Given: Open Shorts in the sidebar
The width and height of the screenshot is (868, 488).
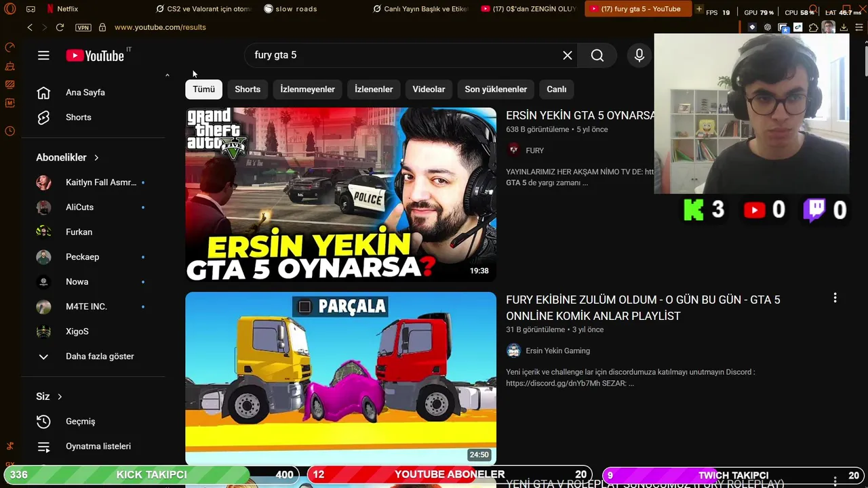Looking at the screenshot, I should pyautogui.click(x=94, y=117).
